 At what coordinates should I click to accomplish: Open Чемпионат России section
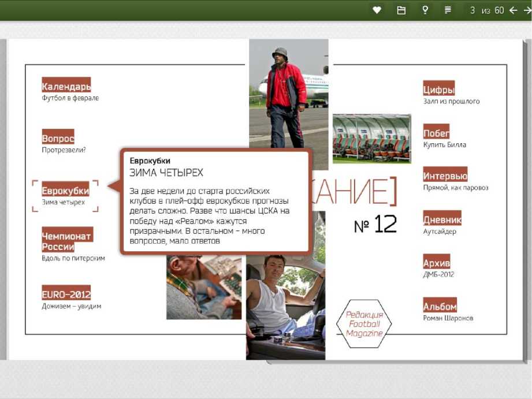[x=67, y=239]
